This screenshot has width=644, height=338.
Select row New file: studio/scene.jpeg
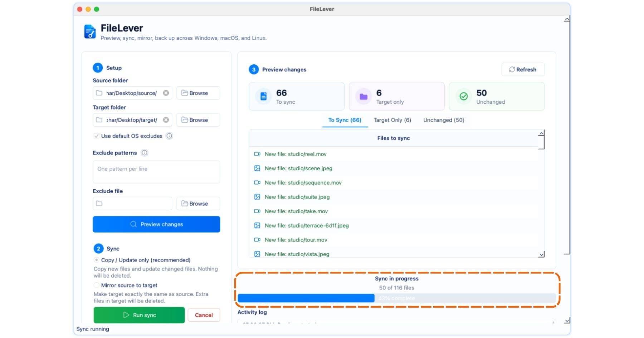point(394,168)
